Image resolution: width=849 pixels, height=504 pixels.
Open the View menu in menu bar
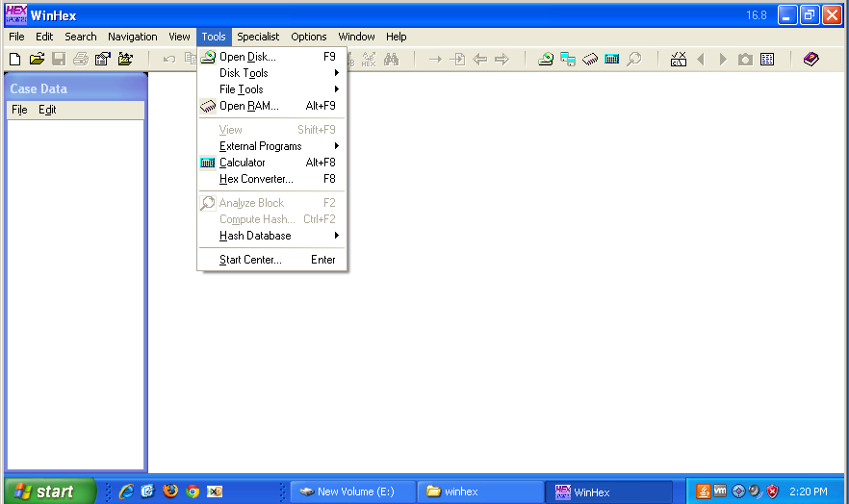(x=179, y=37)
